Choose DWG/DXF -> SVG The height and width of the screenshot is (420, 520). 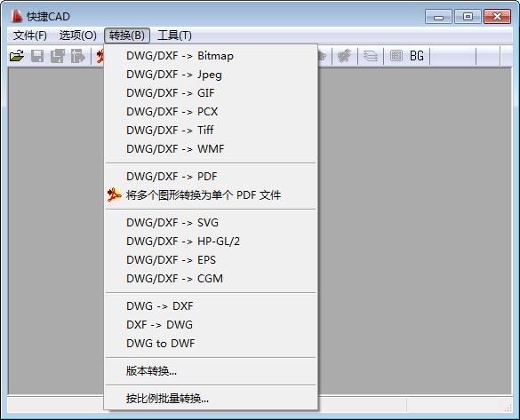pos(211,223)
